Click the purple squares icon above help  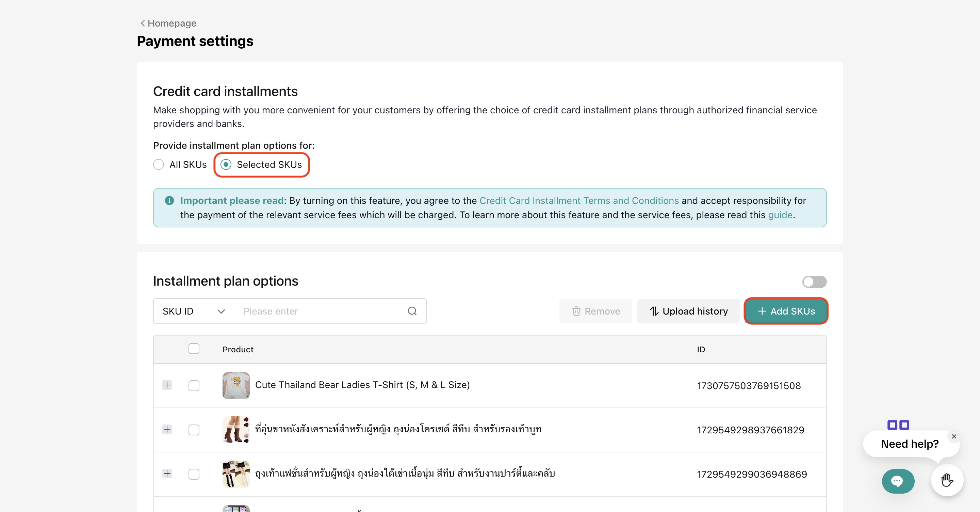coord(898,425)
